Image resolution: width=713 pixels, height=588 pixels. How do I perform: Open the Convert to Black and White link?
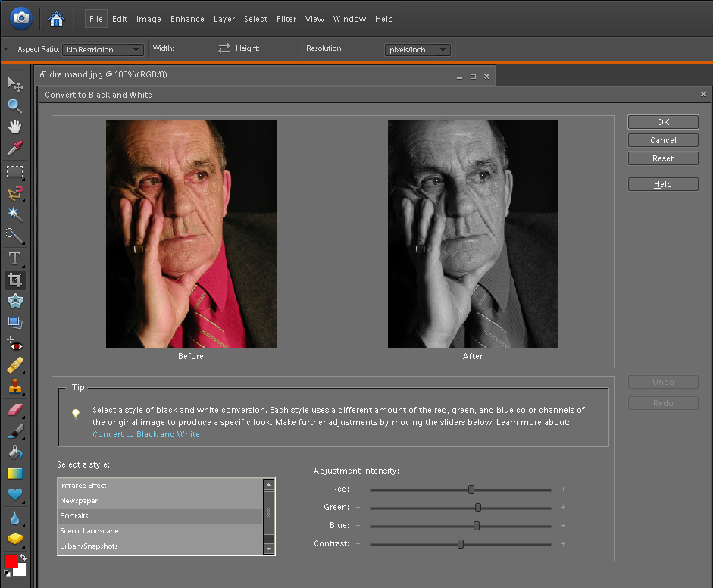click(146, 434)
